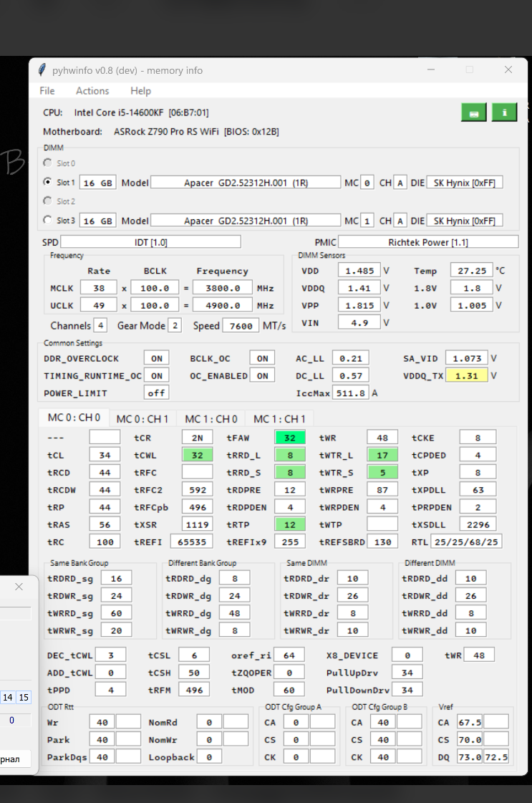Click the tXSR value 1119

(x=197, y=525)
